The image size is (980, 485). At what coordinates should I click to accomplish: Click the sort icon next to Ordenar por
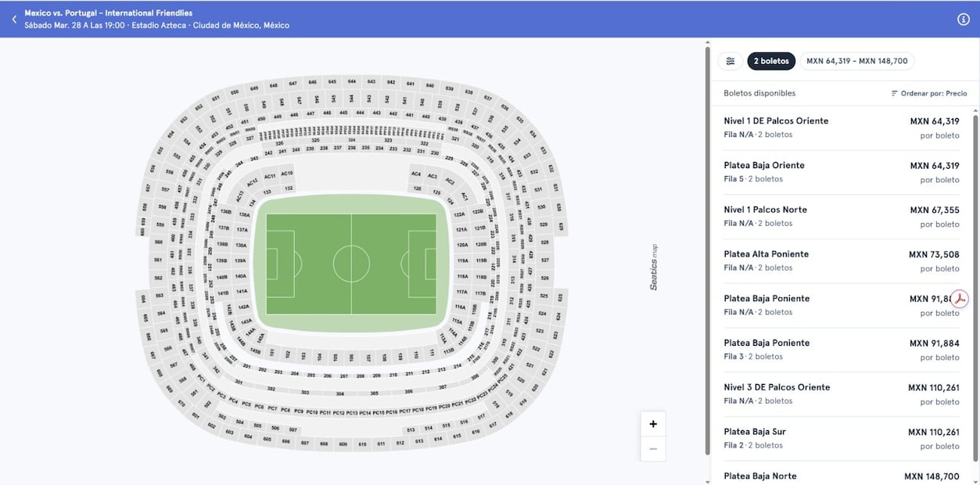tap(893, 92)
